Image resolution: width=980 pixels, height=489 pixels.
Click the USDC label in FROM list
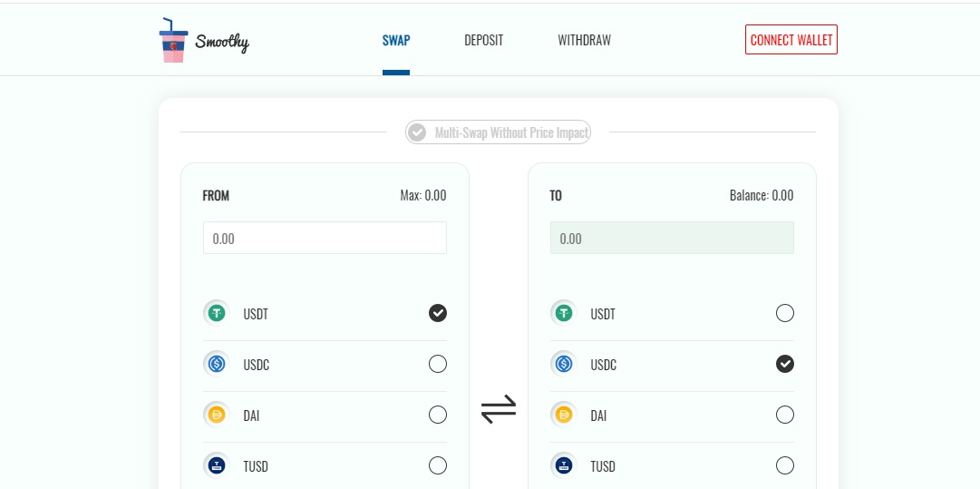257,366
